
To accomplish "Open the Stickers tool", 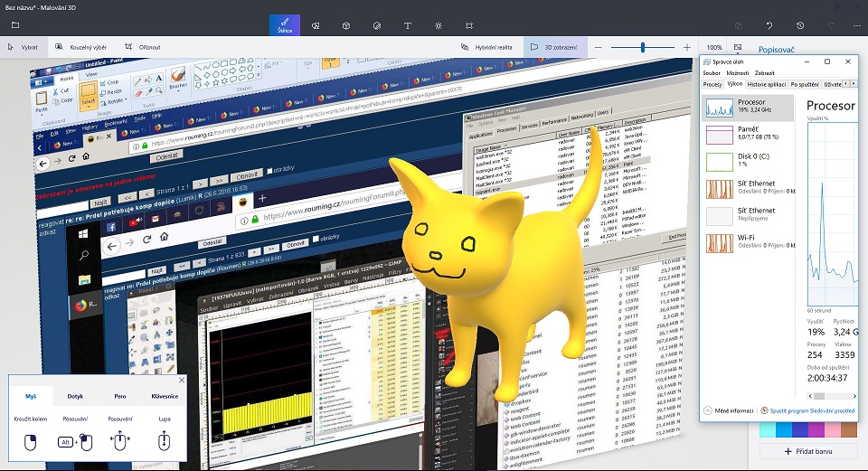I will 377,25.
